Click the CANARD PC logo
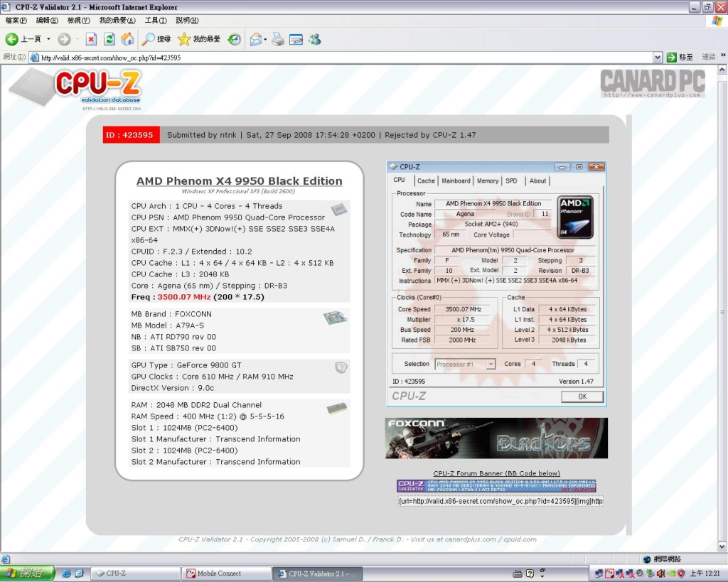728x582 pixels. [653, 82]
